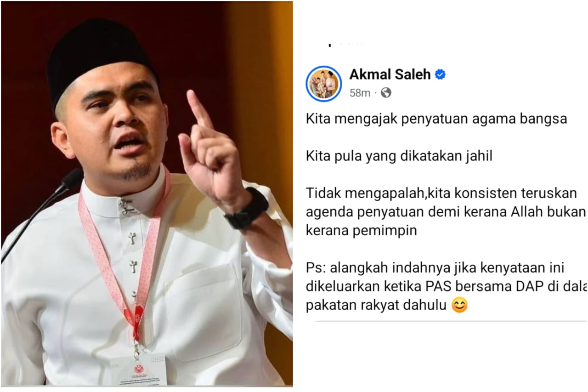Click the smiling emoji ending the post
This screenshot has width=588, height=392.
click(x=459, y=306)
